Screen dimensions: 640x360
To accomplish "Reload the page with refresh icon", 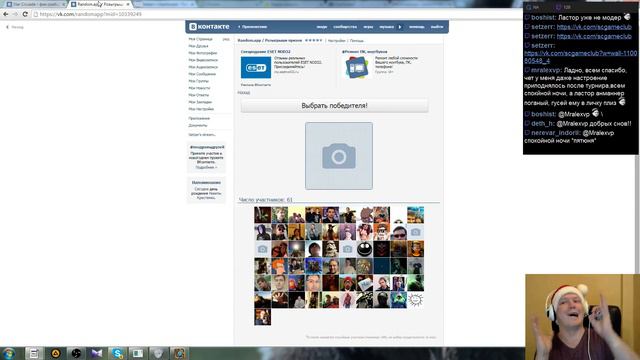I will pos(25,14).
